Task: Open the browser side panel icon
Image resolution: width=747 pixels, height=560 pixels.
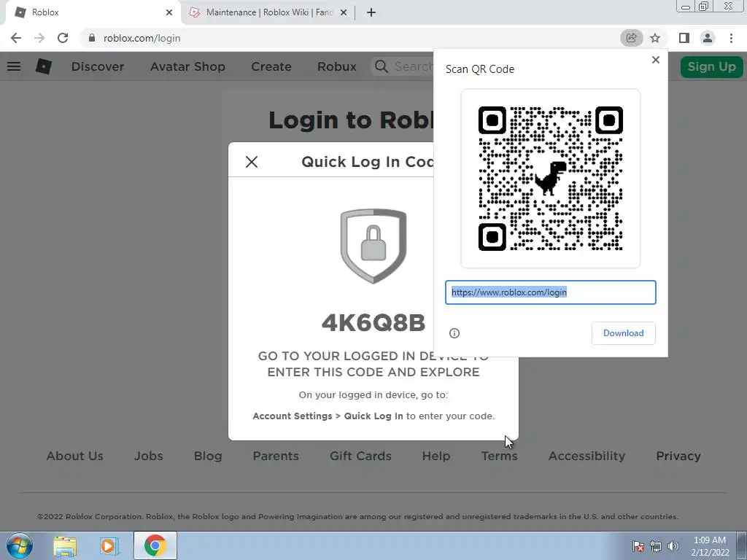Action: [x=684, y=38]
